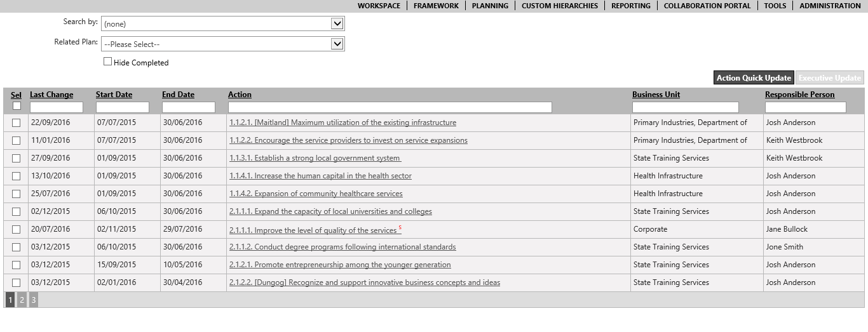Focus the Last Change filter box
Screen dimensions: 868x332
[x=57, y=107]
